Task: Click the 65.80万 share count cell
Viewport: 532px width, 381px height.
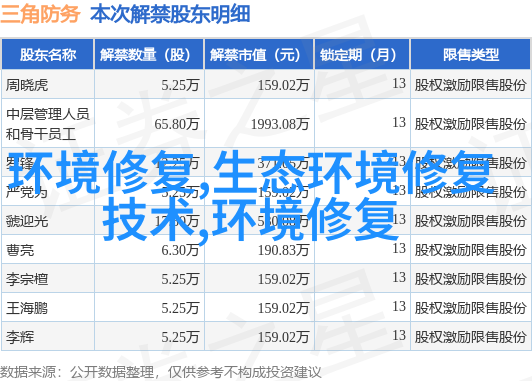Action: click(x=176, y=124)
